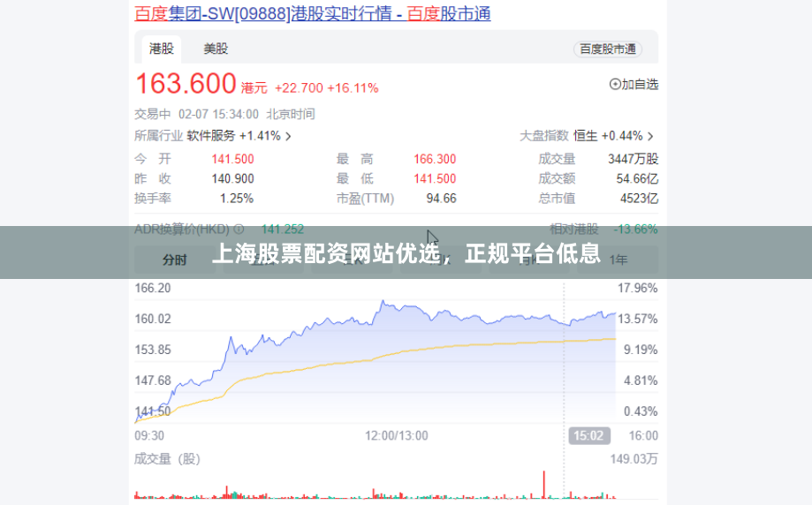Click the 软件服务 industry name
Viewport: 812px width, 505px height.
[211, 136]
